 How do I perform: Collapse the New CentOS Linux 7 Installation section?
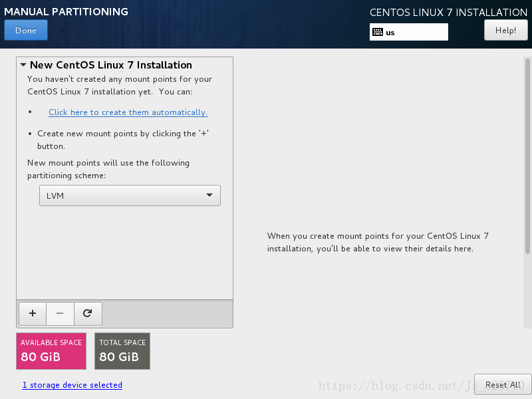(x=23, y=65)
